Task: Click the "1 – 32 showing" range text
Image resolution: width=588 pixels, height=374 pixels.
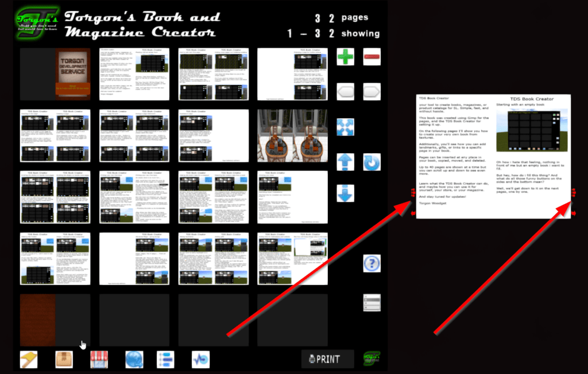Action: pyautogui.click(x=334, y=33)
